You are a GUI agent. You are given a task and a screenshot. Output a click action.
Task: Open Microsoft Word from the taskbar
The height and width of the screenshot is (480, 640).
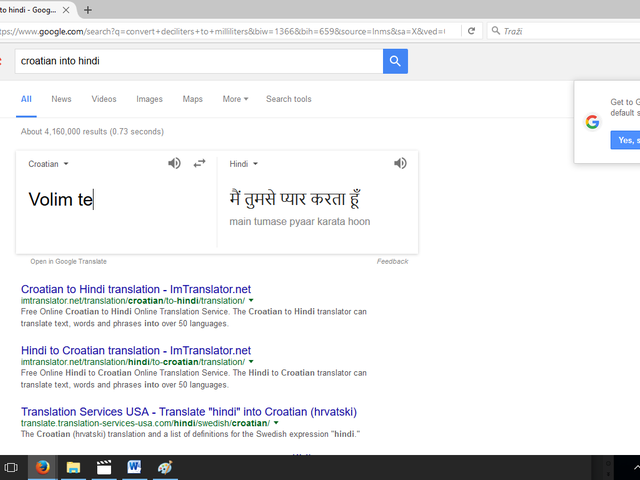134,467
